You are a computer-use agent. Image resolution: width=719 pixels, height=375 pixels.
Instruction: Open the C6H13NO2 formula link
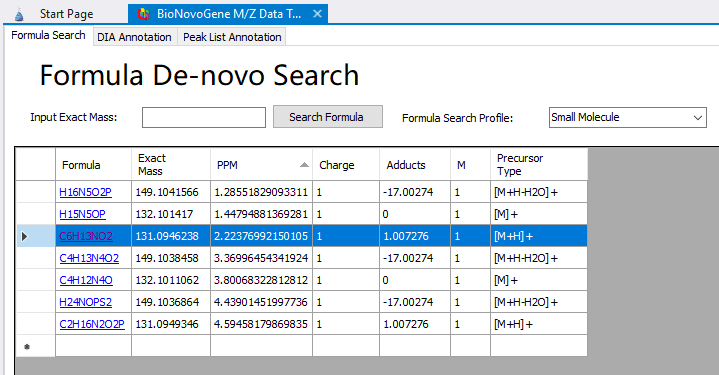point(86,236)
